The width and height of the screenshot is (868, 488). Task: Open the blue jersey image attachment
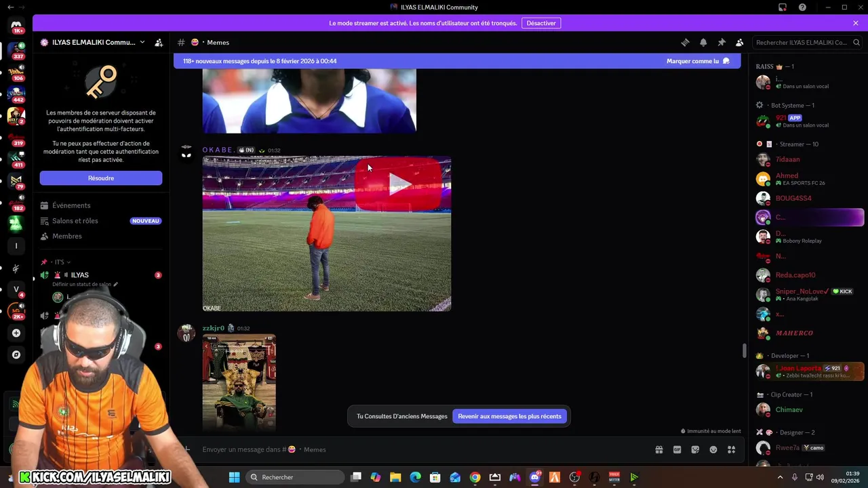[309, 100]
